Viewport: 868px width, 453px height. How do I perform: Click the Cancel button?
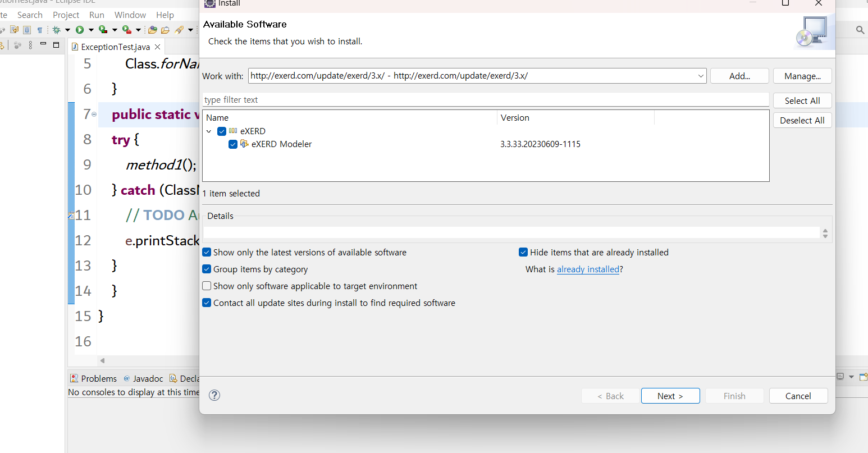(x=798, y=396)
